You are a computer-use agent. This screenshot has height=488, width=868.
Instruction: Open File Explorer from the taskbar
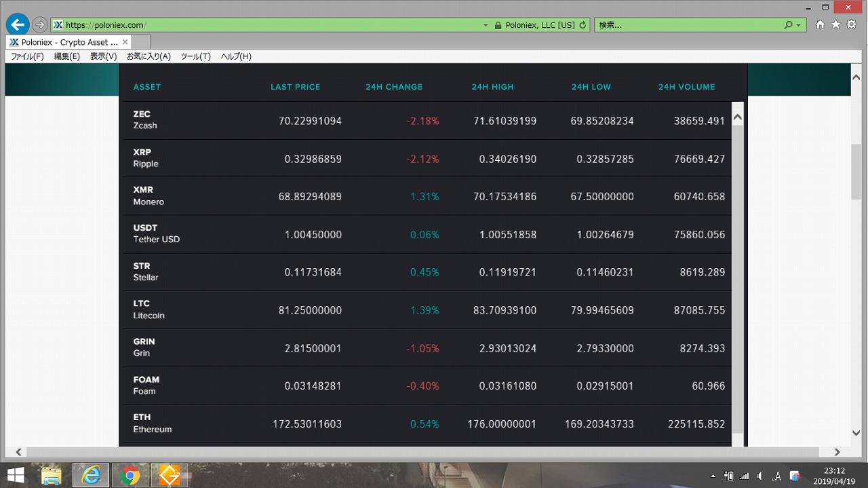pos(52,476)
